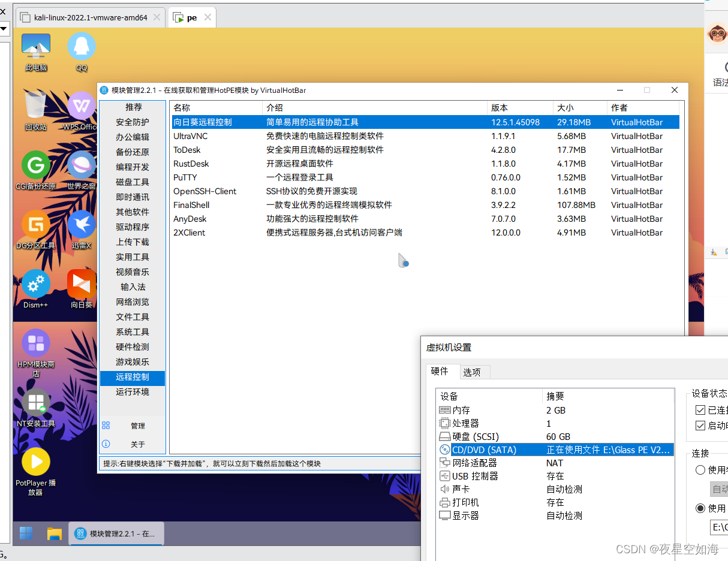Click the E:\ ISO path input field

click(719, 527)
